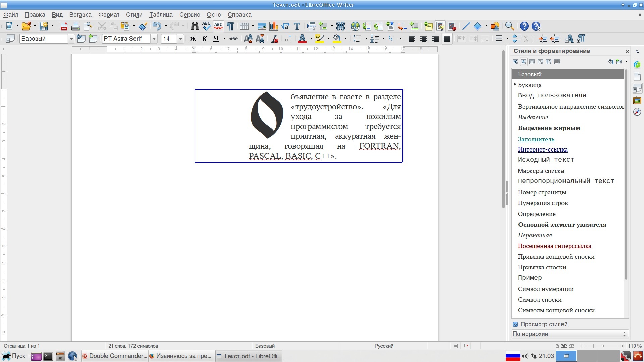Select Интернет-ссылка character style
644x362 pixels.
542,149
